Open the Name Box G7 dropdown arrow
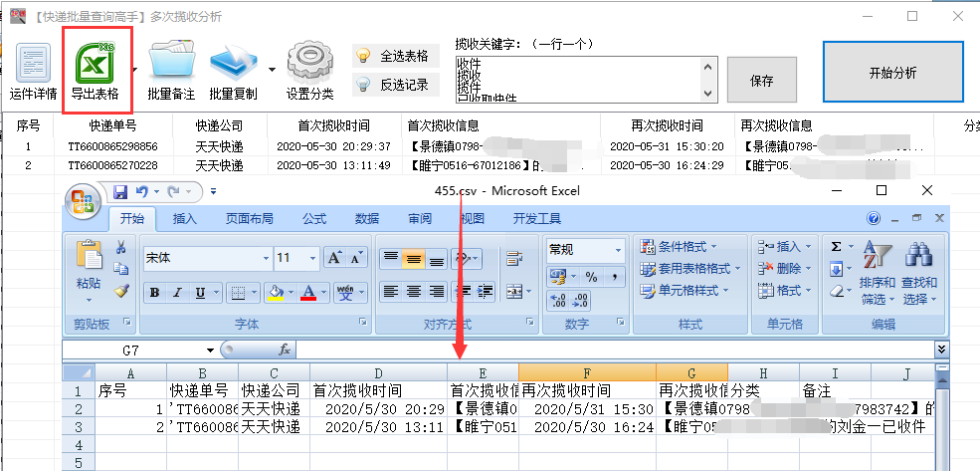980x471 pixels. click(210, 351)
